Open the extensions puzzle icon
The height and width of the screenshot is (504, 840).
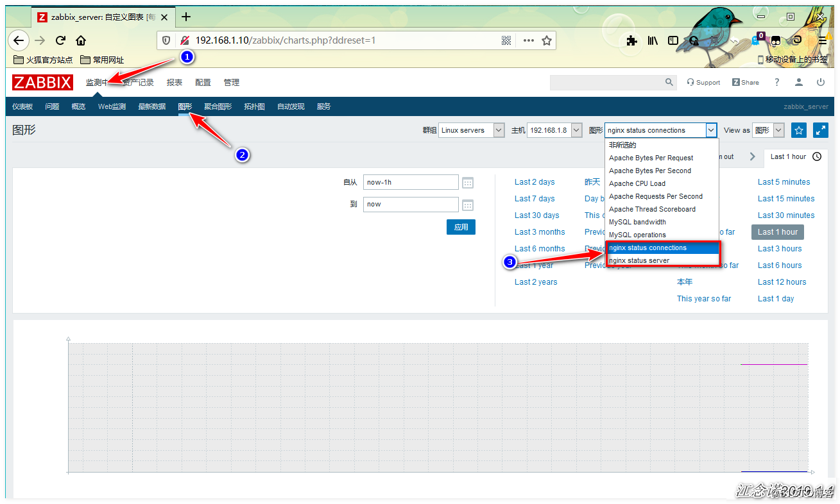(x=631, y=40)
